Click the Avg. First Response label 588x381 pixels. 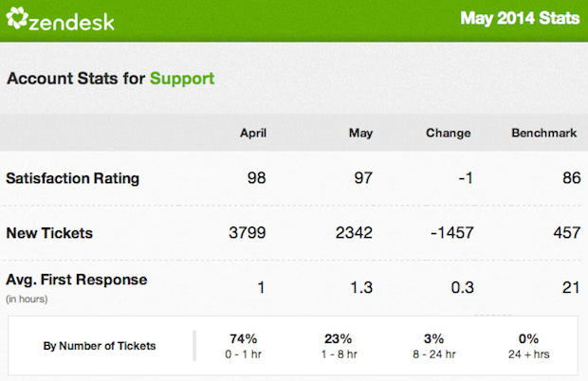[x=77, y=280]
